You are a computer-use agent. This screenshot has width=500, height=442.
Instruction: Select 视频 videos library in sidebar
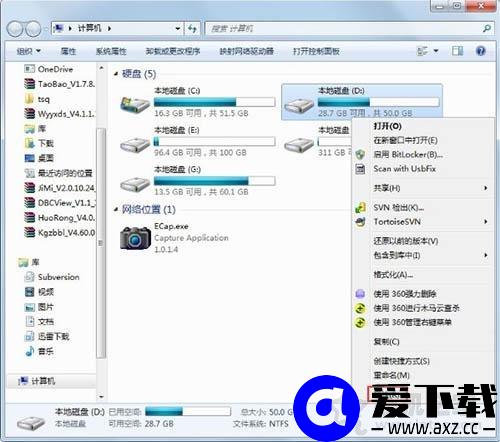(x=39, y=292)
